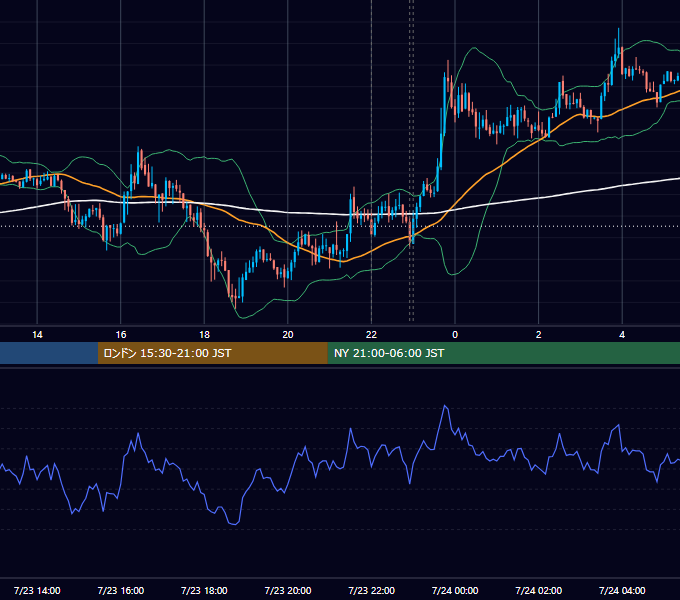Click the oscillator low near 7/23 19:00

pyautogui.click(x=234, y=524)
